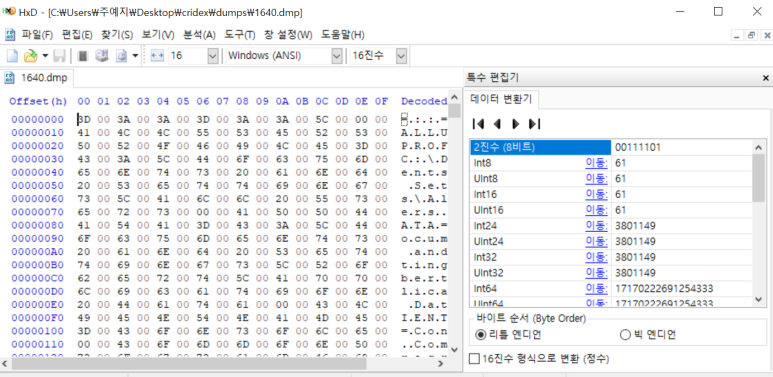
Task: Enable 16진수 형식으로 변환 checkbox
Action: coord(474,359)
